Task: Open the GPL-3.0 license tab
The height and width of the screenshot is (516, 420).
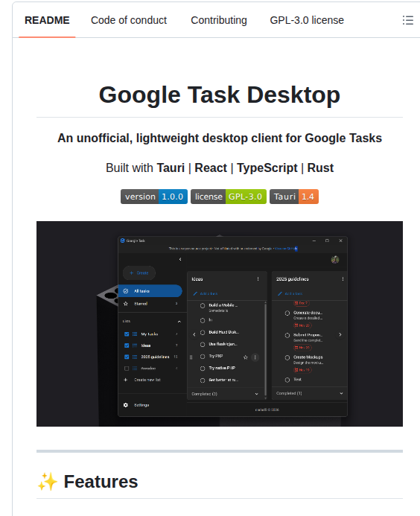Action: (307, 20)
